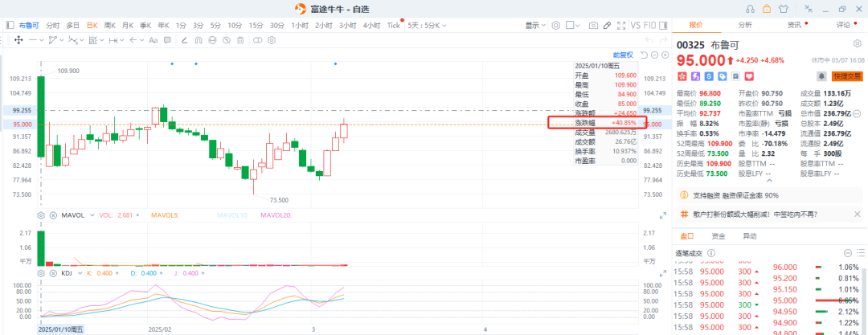
Task: Open the layout square dropdown
Action: 574,25
